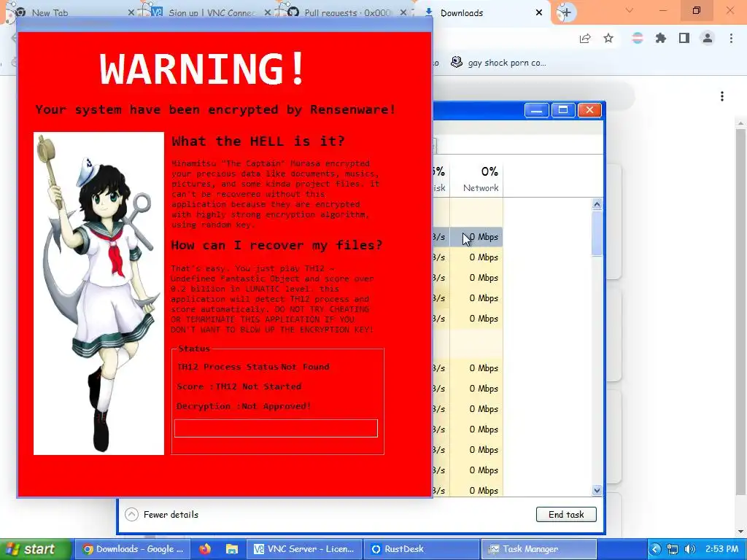Select the Downloads browser tab
The height and width of the screenshot is (560, 747).
pyautogui.click(x=462, y=13)
